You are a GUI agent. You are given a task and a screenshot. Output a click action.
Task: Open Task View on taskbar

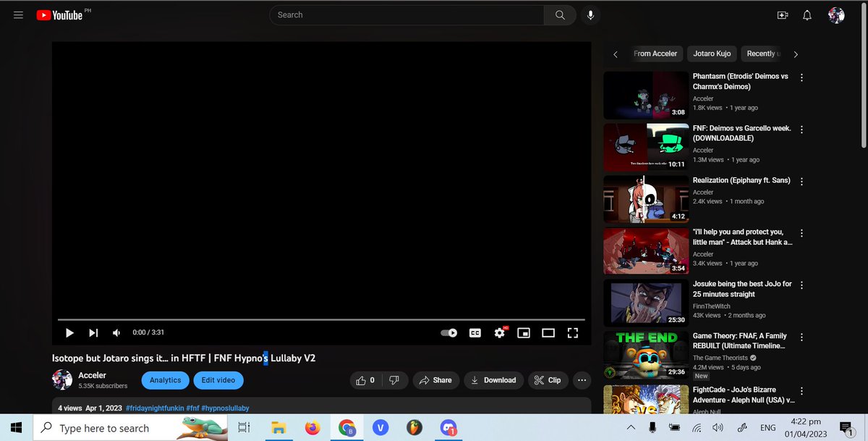[244, 428]
